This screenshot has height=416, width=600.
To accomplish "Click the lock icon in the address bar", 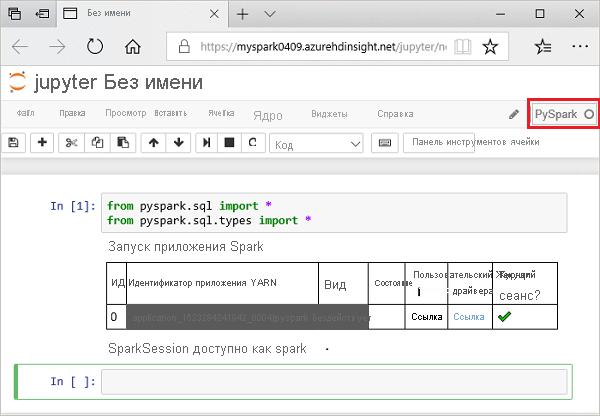I will 184,46.
